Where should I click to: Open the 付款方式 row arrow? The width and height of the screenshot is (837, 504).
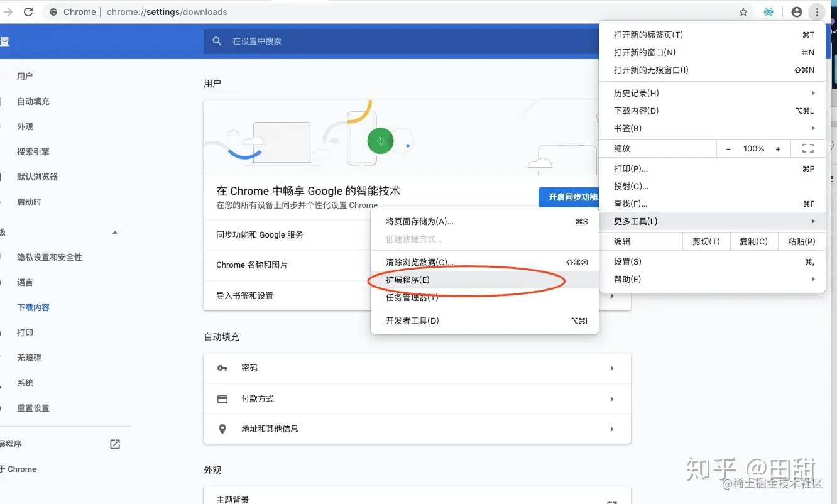coord(612,399)
